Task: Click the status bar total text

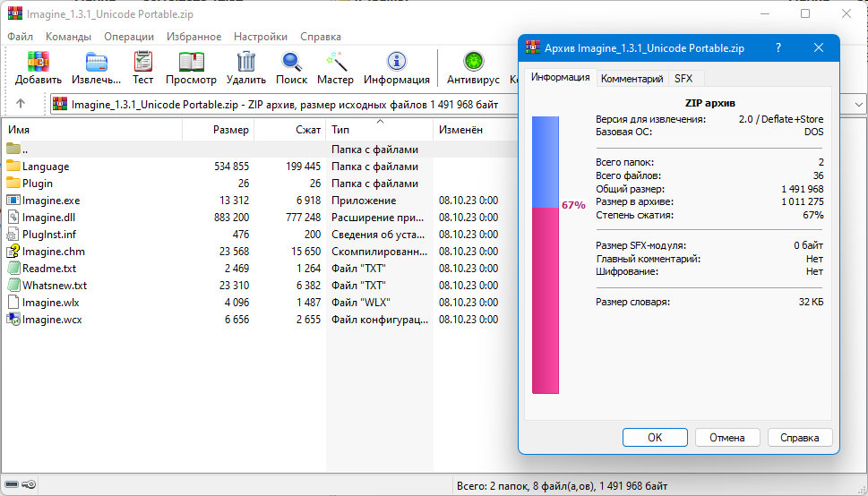Action: [562, 486]
